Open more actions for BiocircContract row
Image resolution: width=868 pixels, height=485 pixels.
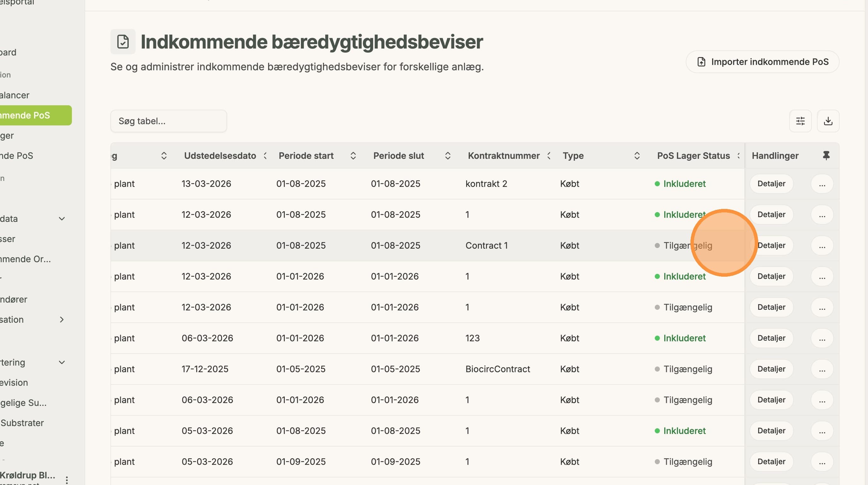(x=822, y=369)
